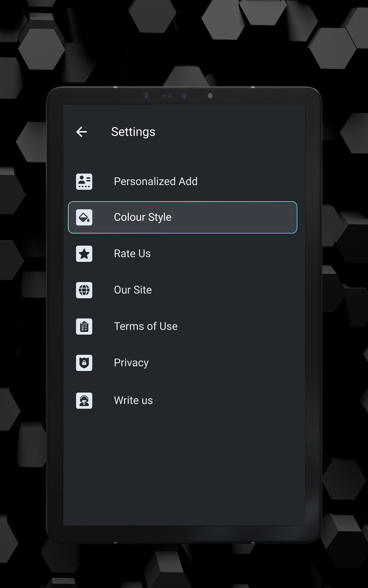Click the Rate Us star icon

coord(84,254)
